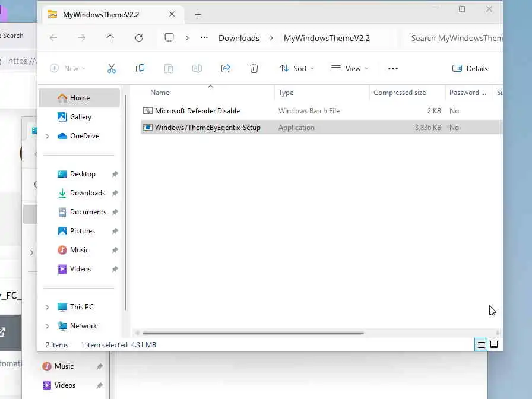Image resolution: width=532 pixels, height=399 pixels.
Task: Open Videos quick access folder
Action: tap(80, 269)
